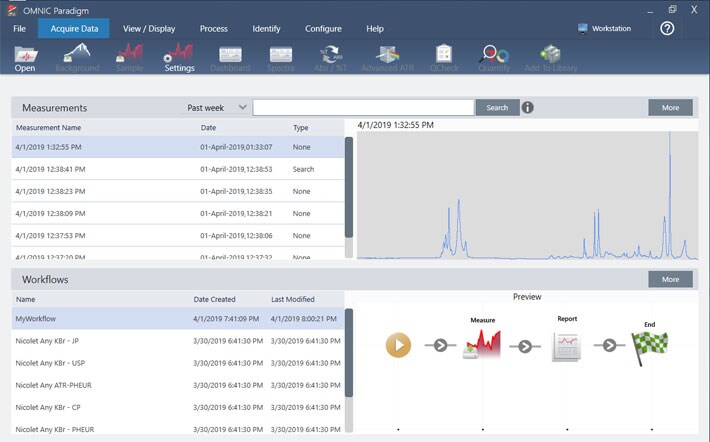
Task: Click the Advanced ATR icon
Action: [385, 57]
